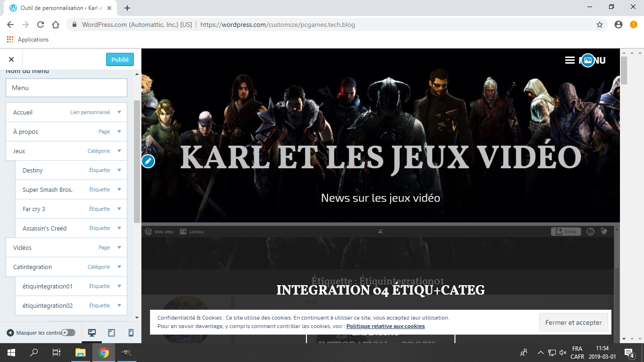Click the collapse arrow next to Masquer les contrôles
The width and height of the screenshot is (644, 362).
click(10, 333)
